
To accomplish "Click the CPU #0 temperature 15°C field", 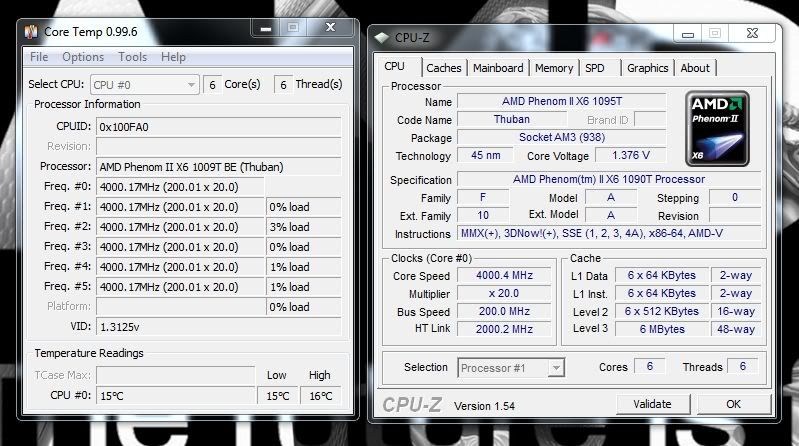I will coord(175,396).
